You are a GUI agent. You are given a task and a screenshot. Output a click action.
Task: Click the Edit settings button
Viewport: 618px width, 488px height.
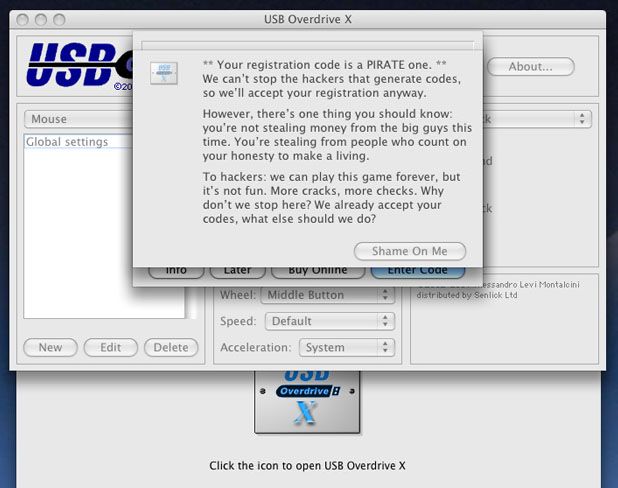[x=111, y=347]
